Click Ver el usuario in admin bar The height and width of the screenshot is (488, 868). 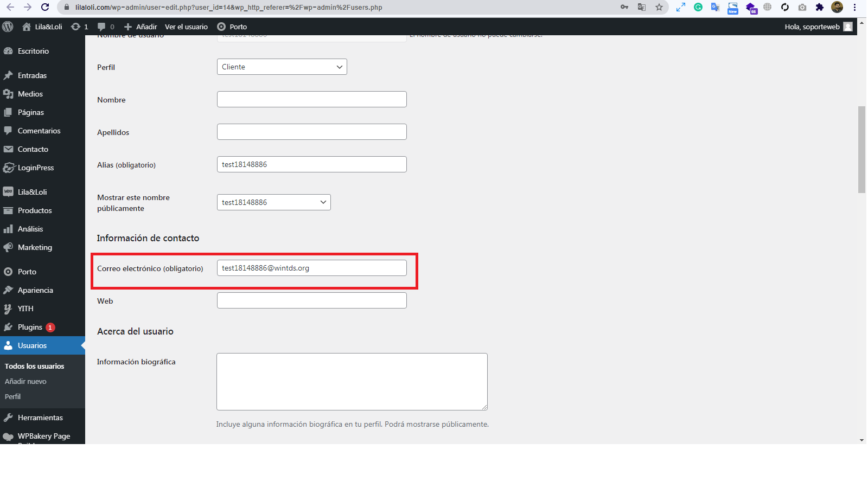(x=186, y=27)
